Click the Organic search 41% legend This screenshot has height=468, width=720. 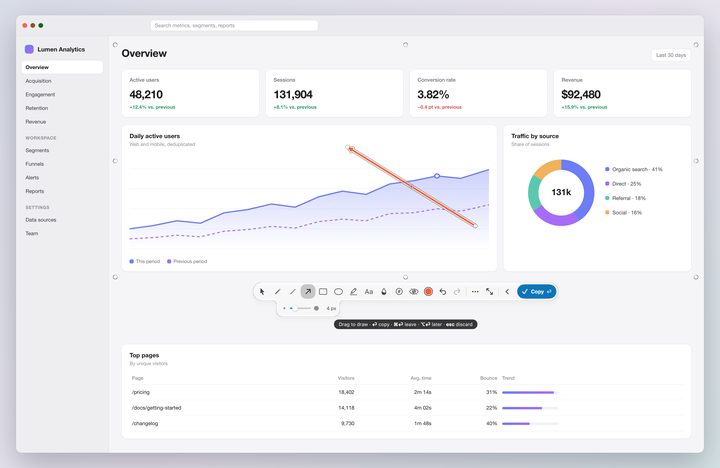634,169
